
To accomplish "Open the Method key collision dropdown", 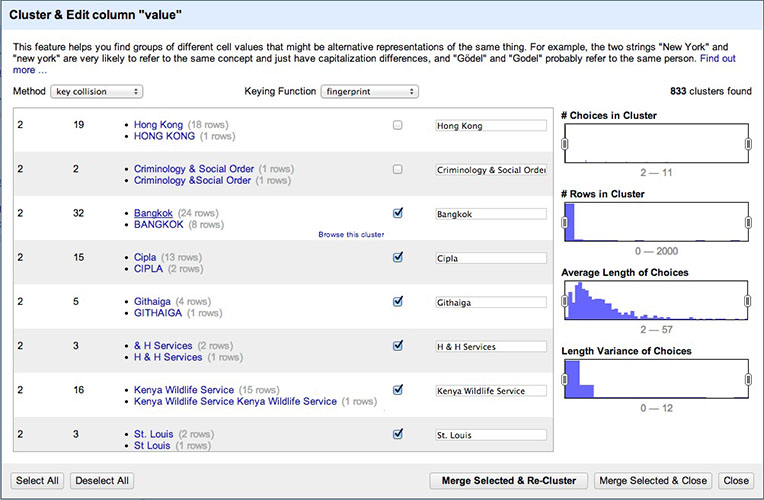I will (x=97, y=92).
